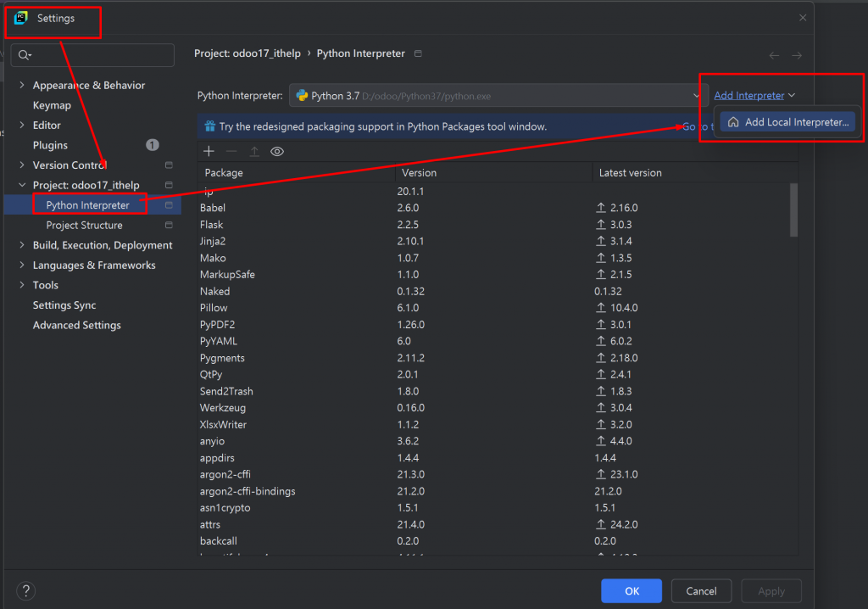This screenshot has height=609, width=868.
Task: Select the PyPDF2 package row
Action: [x=494, y=324]
